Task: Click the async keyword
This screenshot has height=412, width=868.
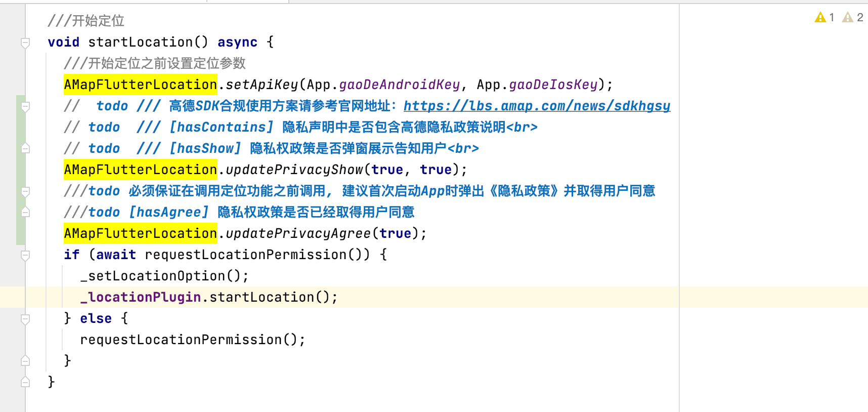Action: click(x=238, y=42)
